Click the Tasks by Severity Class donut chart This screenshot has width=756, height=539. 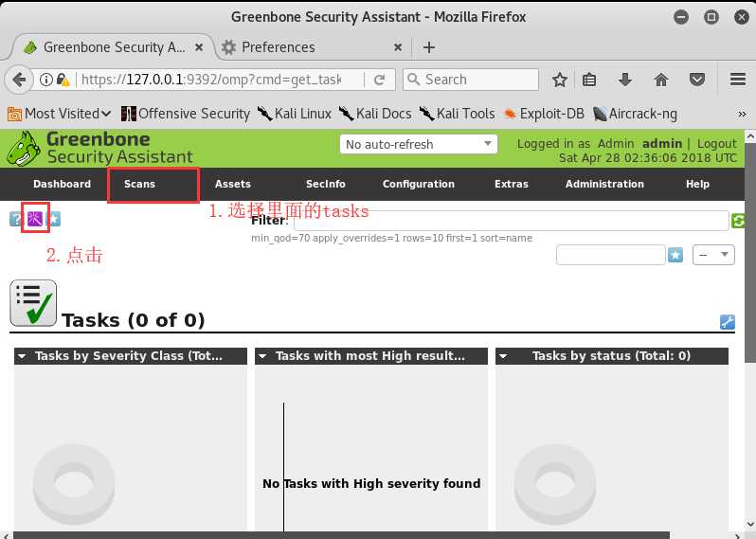point(74,484)
